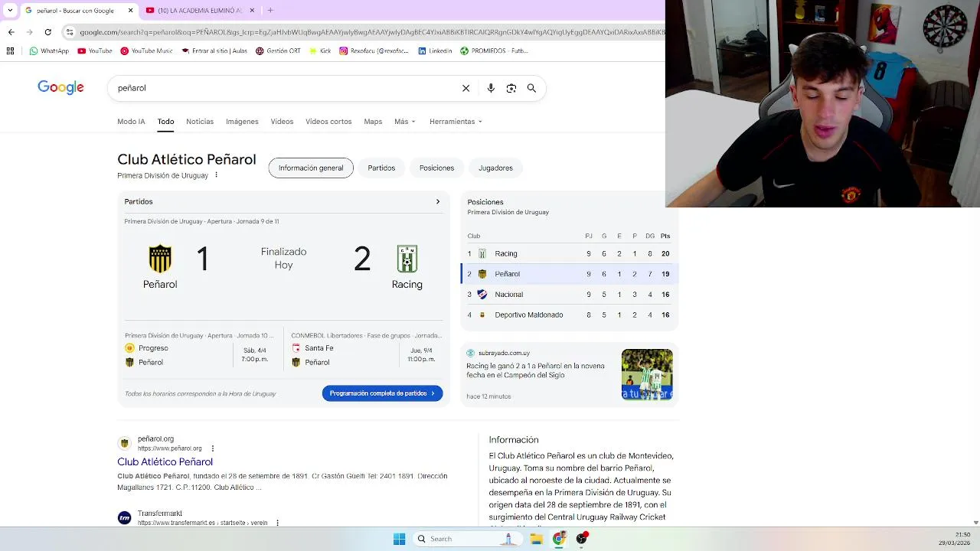Open the three-dot menu beside the peñarol.org result

(x=213, y=448)
